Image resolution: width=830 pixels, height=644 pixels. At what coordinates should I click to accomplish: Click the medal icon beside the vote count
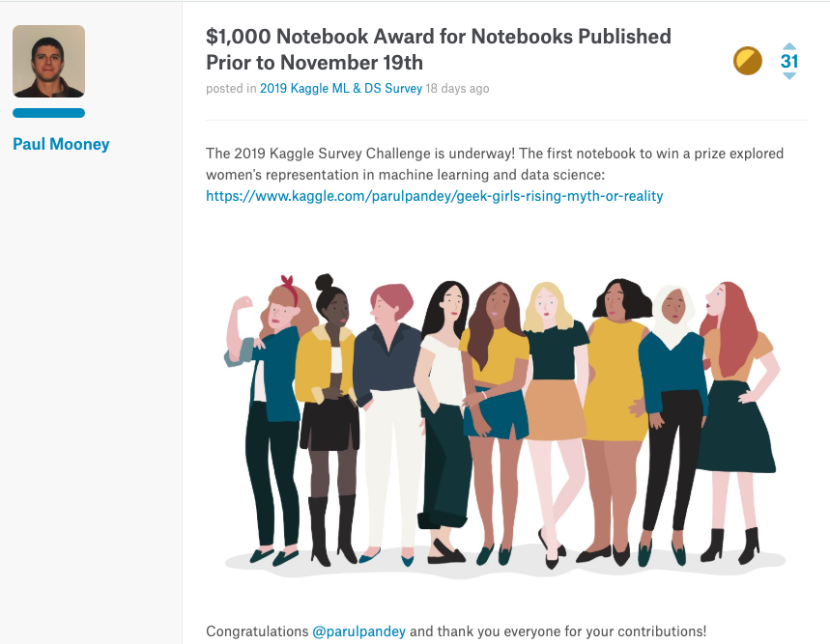pyautogui.click(x=747, y=62)
